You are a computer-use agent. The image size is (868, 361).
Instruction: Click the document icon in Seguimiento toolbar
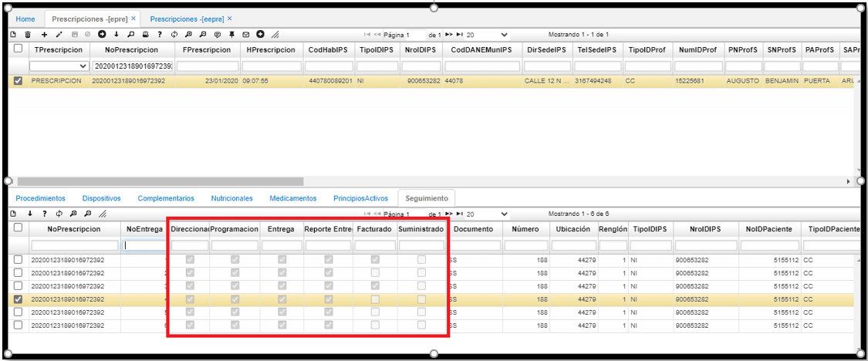13,214
